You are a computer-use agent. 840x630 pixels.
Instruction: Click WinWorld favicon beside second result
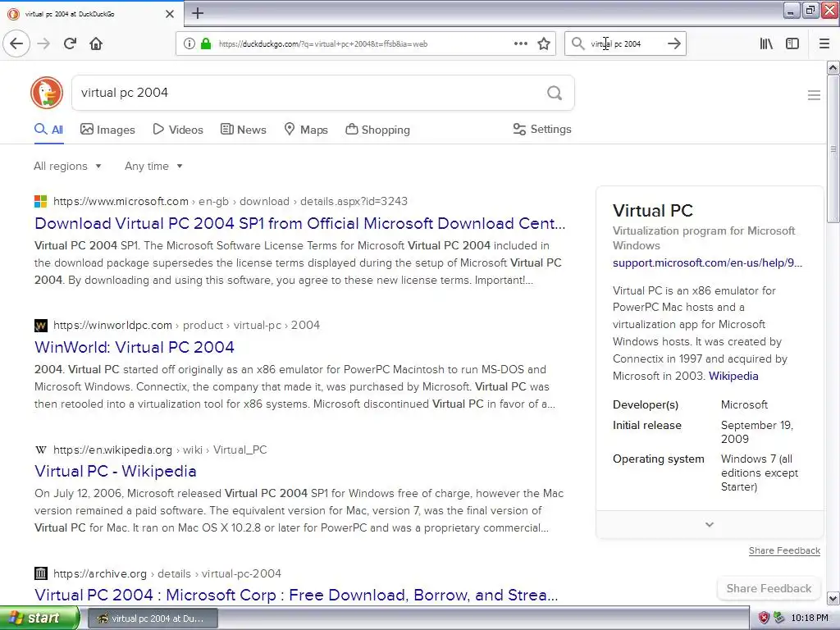[x=41, y=325]
